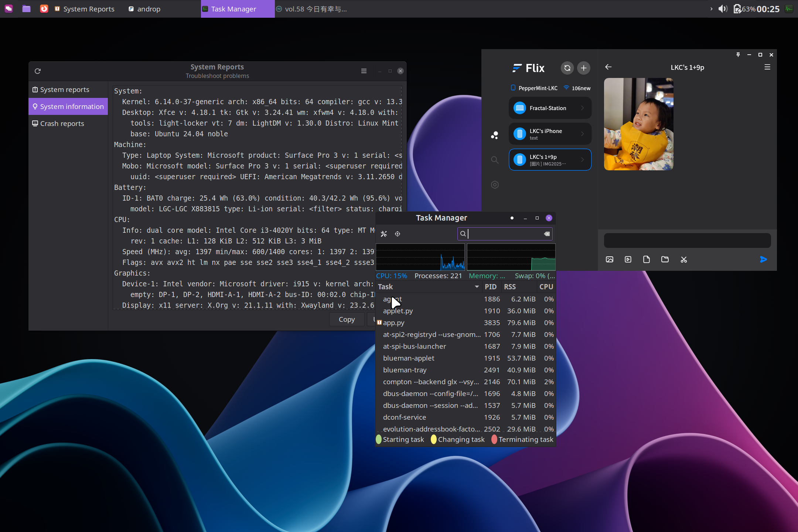Toggle the always-on-top dot in Task Manager titlebar
Viewport: 798px width, 532px height.
coord(512,218)
